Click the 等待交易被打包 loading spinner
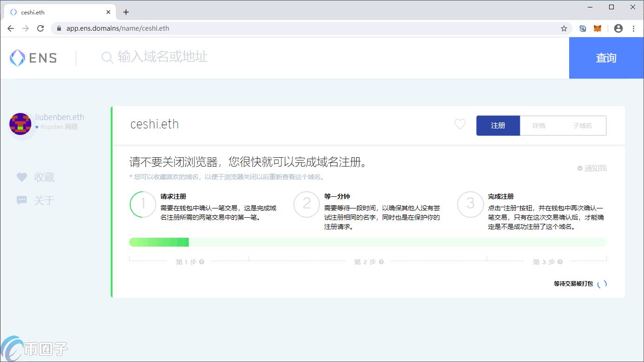This screenshot has width=644, height=362. pyautogui.click(x=602, y=284)
